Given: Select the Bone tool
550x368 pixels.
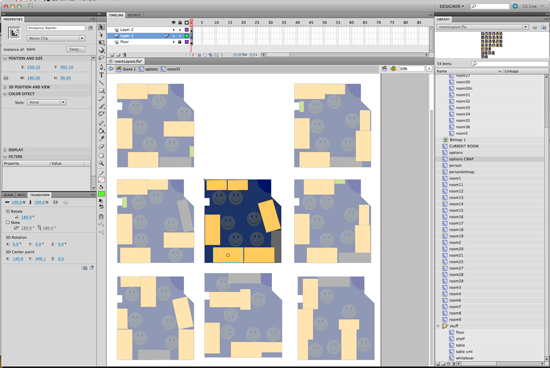Looking at the screenshot, I should (101, 123).
